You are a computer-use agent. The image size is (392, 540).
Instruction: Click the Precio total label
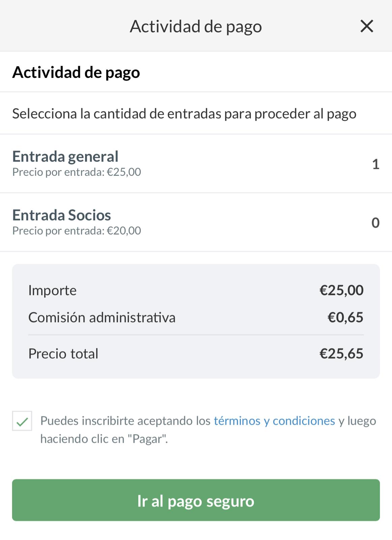pyautogui.click(x=63, y=354)
